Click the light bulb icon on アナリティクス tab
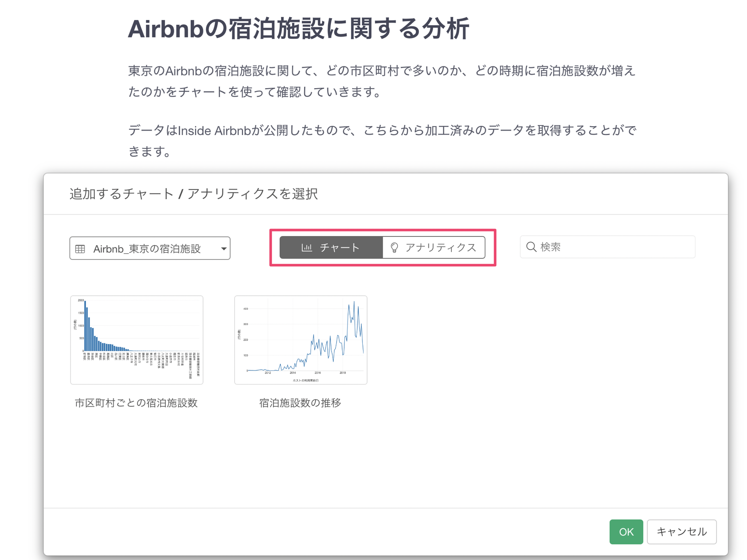Image resolution: width=747 pixels, height=560 pixels. pyautogui.click(x=394, y=248)
